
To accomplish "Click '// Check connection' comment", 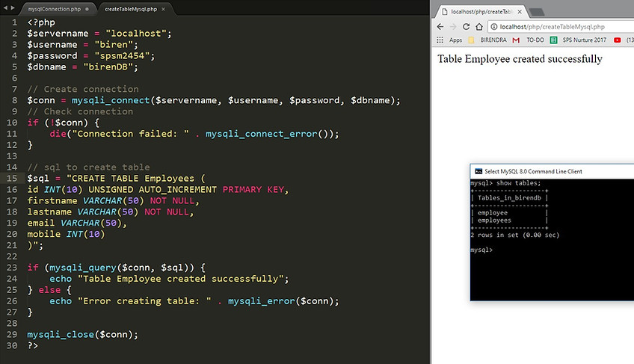I will 80,111.
